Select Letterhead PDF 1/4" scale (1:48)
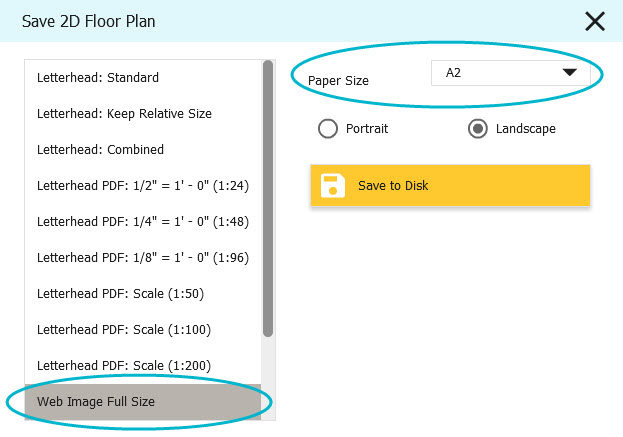The height and width of the screenshot is (437, 623). click(143, 222)
